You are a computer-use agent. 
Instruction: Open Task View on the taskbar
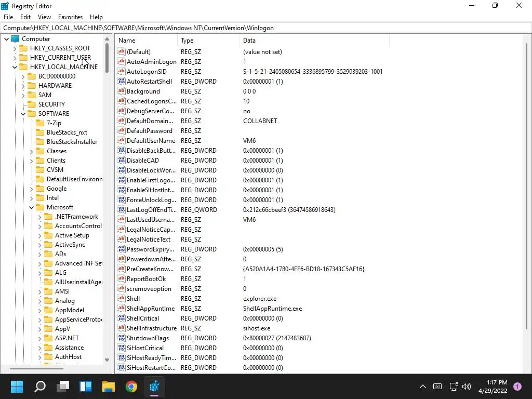click(63, 386)
